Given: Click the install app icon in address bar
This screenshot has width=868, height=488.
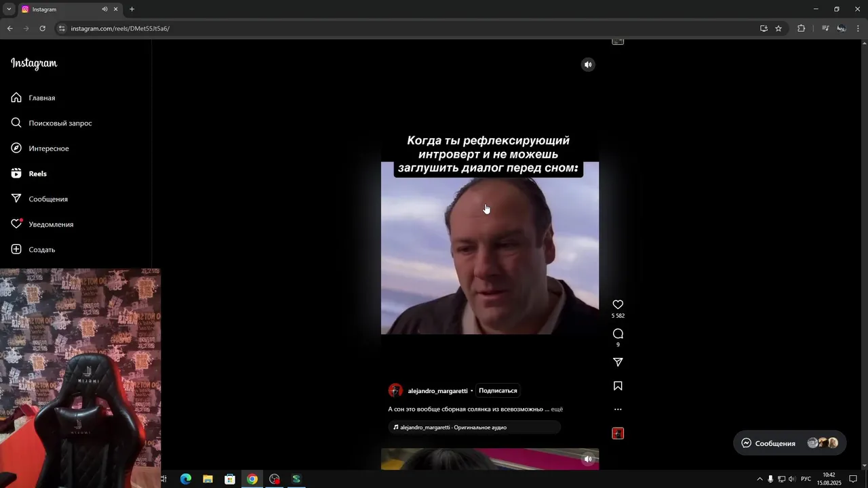Looking at the screenshot, I should pyautogui.click(x=764, y=28).
